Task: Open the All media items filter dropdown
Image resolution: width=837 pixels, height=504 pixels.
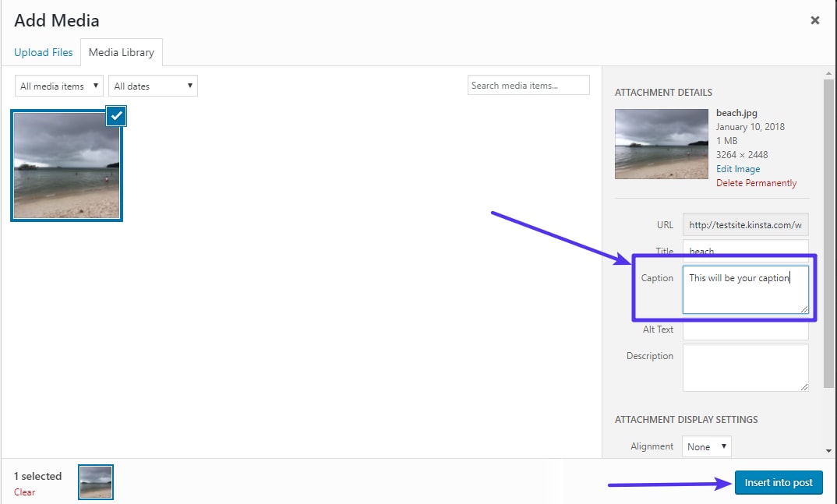Action: [x=58, y=86]
